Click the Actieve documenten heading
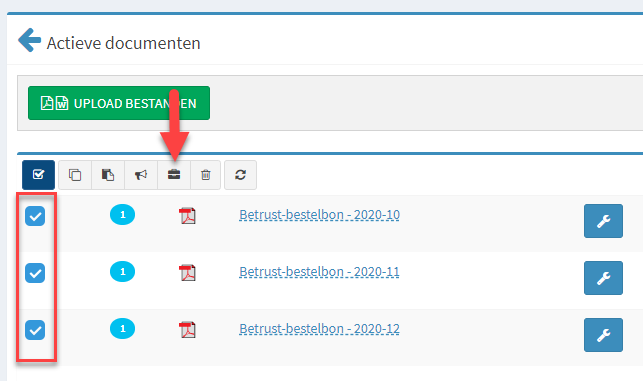Screen dimensions: 643x381 [123, 43]
